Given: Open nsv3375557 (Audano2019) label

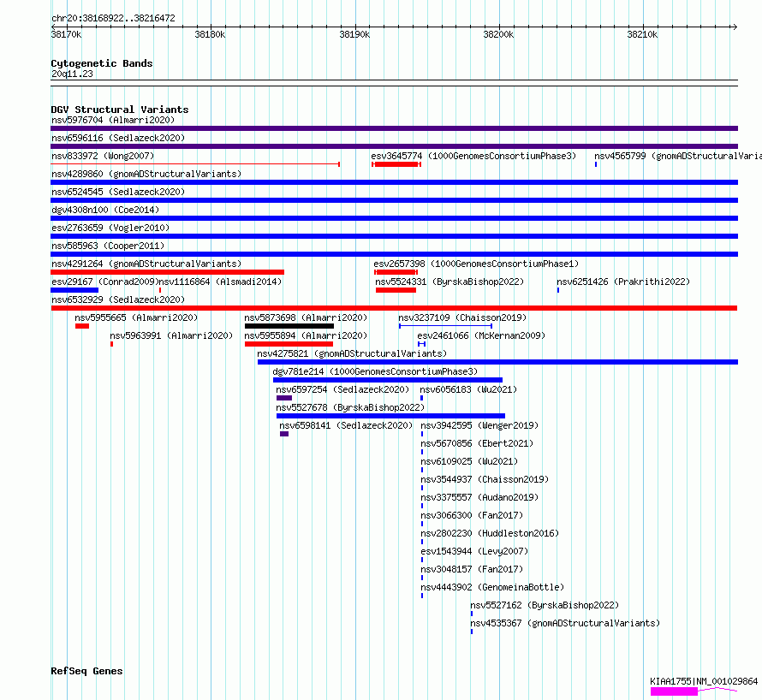Looking at the screenshot, I should pos(479,497).
